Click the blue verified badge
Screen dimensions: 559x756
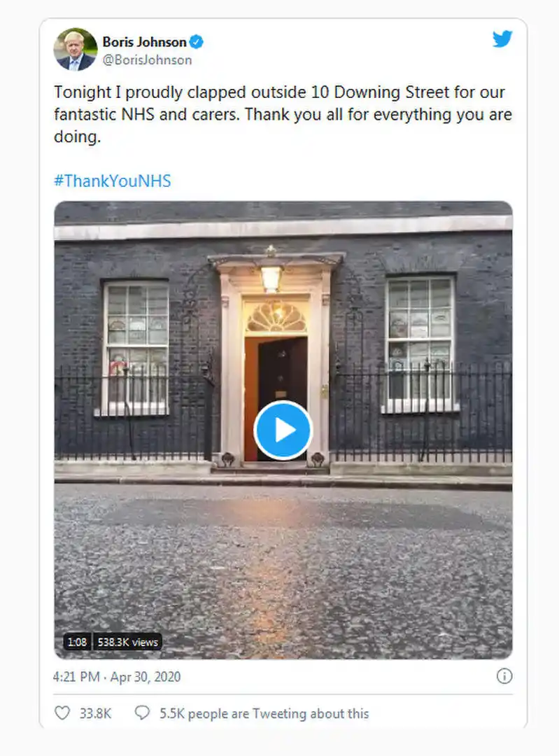pyautogui.click(x=197, y=42)
